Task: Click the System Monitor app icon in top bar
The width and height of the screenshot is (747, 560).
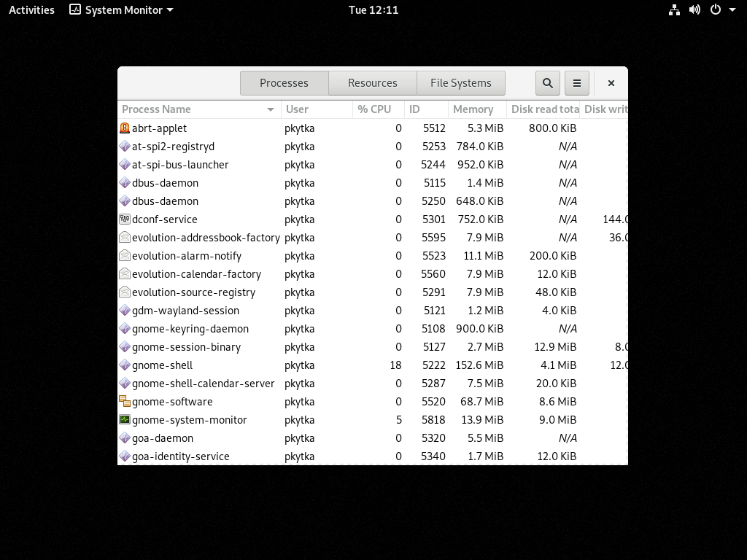Action: tap(75, 9)
